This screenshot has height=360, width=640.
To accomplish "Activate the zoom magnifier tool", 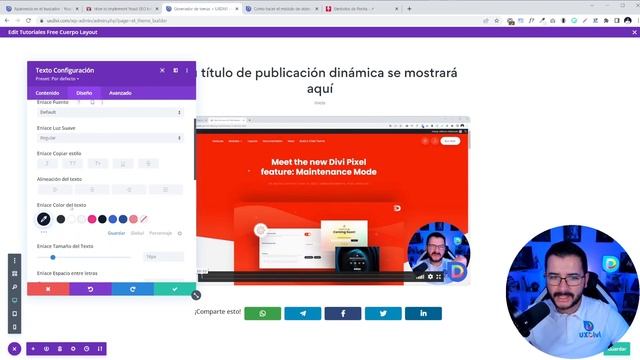I will pos(15,287).
